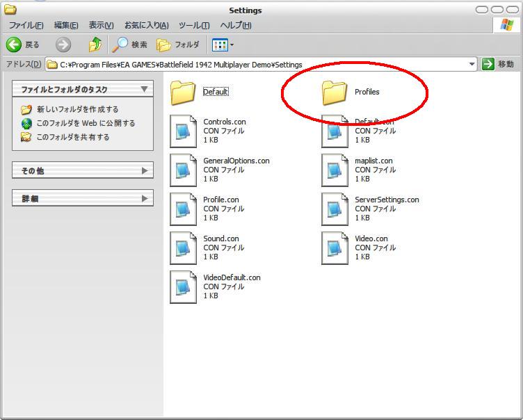Click the folder icon in address bar
The height and width of the screenshot is (420, 523).
point(52,65)
